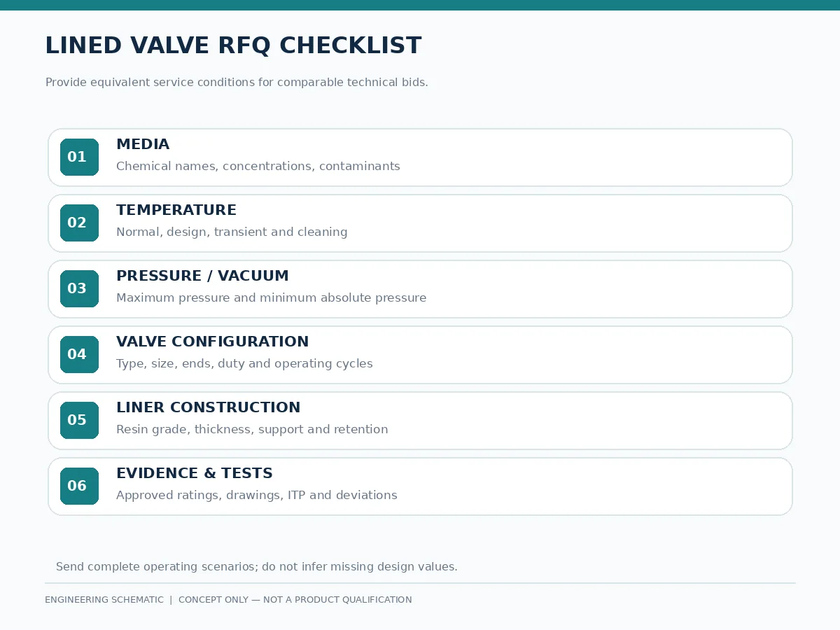This screenshot has height=630, width=840.
Task: Click 'CONCEPT ONLY — NOT A PRODUCT QUALIFICATION' footer
Action: [x=295, y=600]
